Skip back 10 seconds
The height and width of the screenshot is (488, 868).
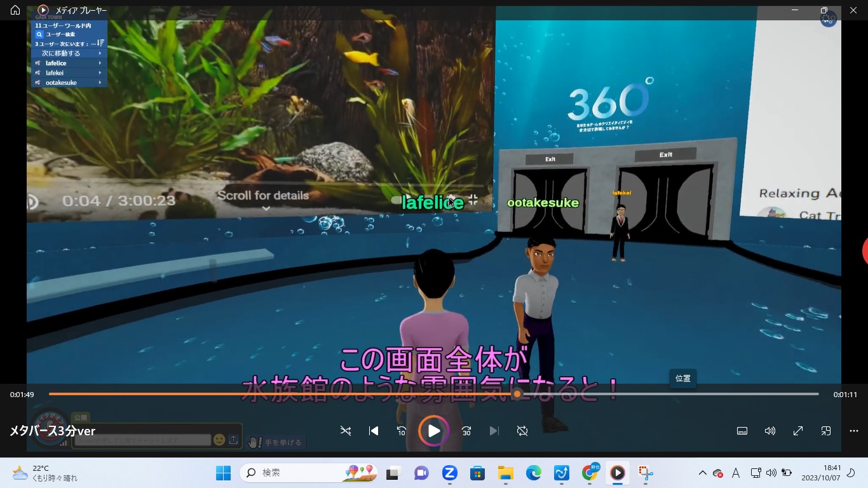coord(402,431)
